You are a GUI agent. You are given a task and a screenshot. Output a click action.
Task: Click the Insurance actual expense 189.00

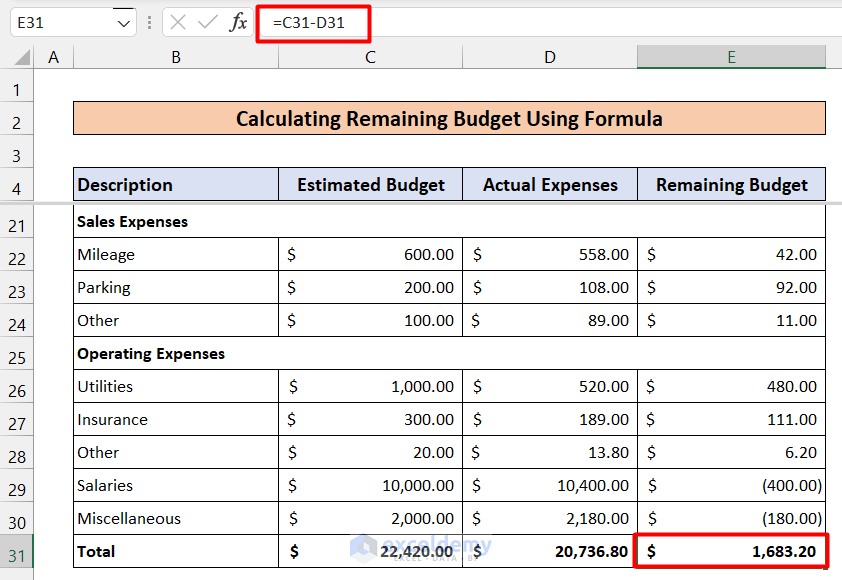pyautogui.click(x=549, y=419)
